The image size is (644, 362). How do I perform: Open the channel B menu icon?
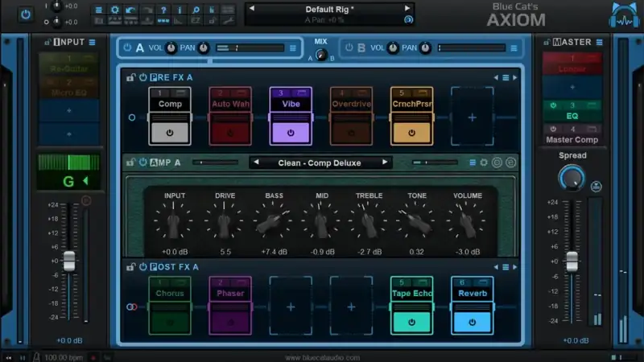[514, 48]
